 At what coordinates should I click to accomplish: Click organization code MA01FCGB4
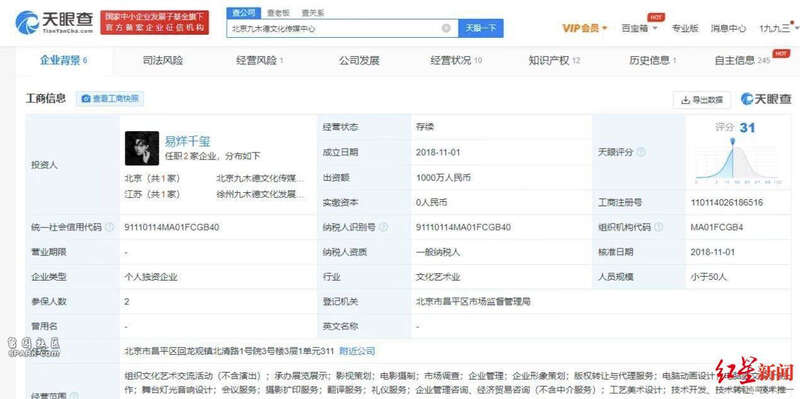click(x=717, y=227)
